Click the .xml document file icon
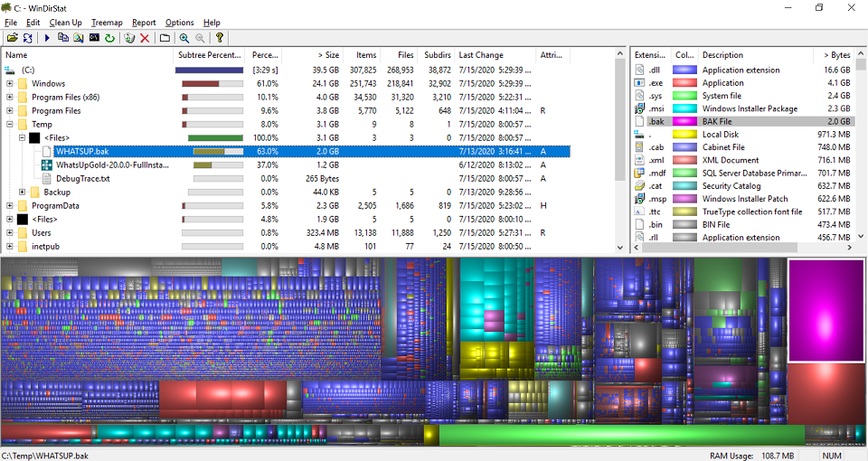This screenshot has width=868, height=461. [639, 160]
